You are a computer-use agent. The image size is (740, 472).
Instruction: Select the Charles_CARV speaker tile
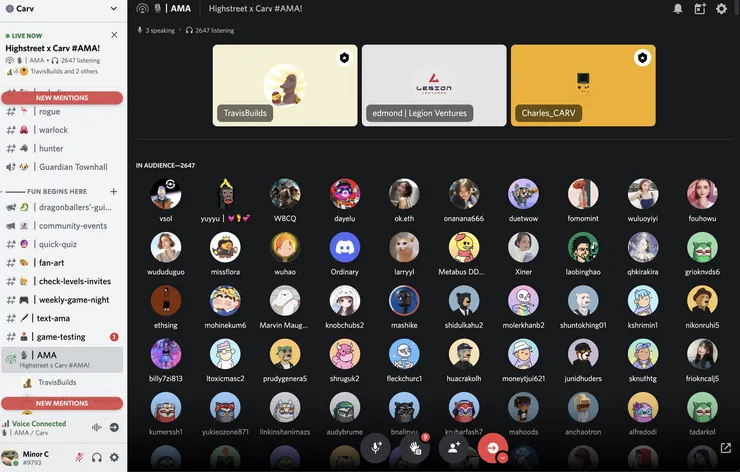tap(583, 85)
